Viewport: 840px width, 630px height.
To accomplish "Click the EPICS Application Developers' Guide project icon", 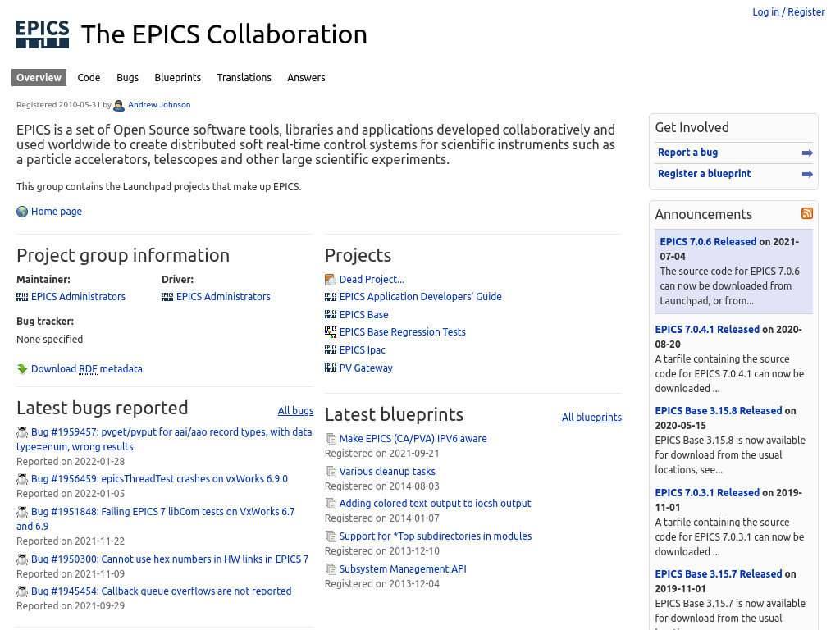I will click(x=331, y=297).
